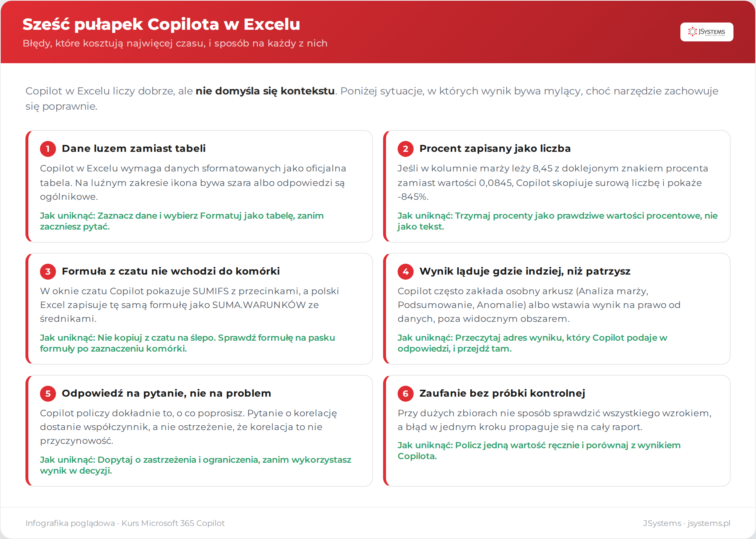The height and width of the screenshot is (539, 756).
Task: Click the JSystems logo badge in header
Action: click(707, 32)
